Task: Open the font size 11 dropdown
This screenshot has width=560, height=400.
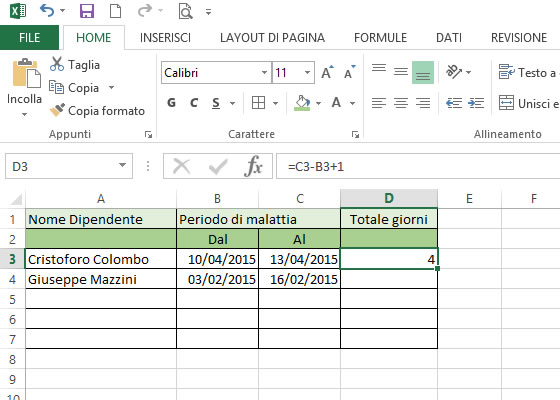Action: [307, 72]
